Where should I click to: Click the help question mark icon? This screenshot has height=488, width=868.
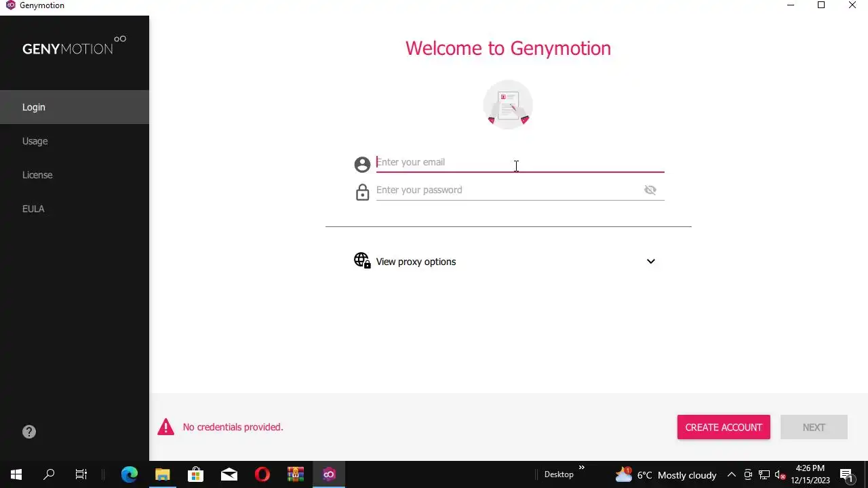29,432
